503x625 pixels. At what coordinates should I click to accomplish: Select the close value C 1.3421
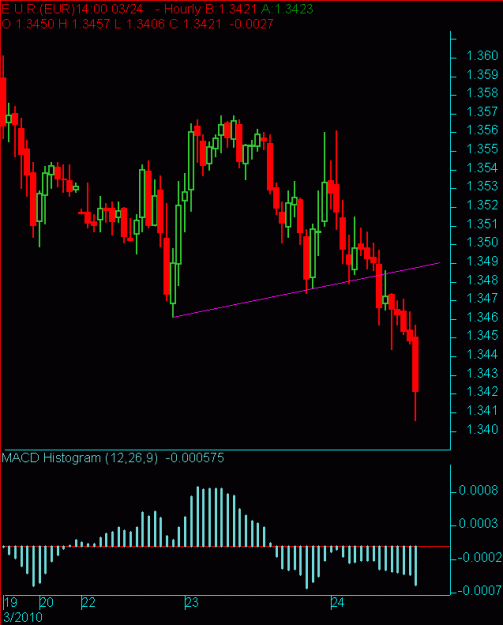coord(195,24)
